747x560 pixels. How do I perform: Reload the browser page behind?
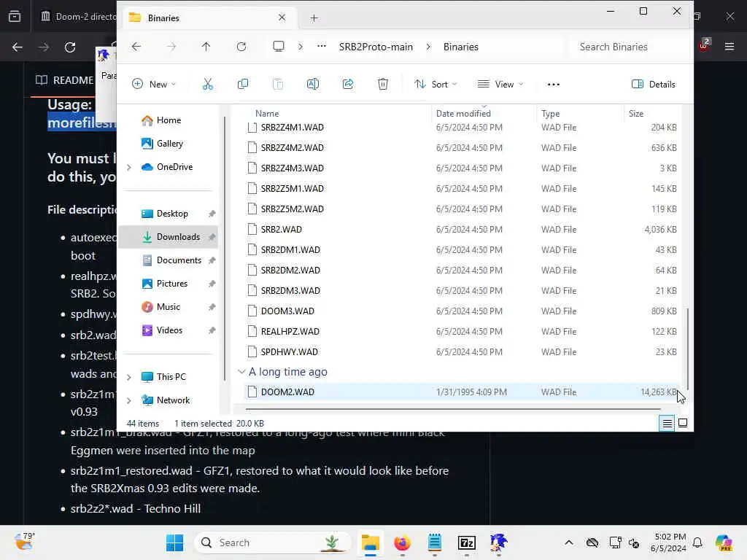(x=70, y=47)
